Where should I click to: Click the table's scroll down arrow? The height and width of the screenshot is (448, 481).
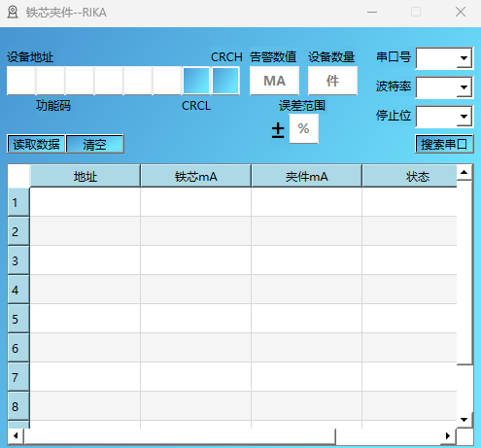click(x=464, y=420)
